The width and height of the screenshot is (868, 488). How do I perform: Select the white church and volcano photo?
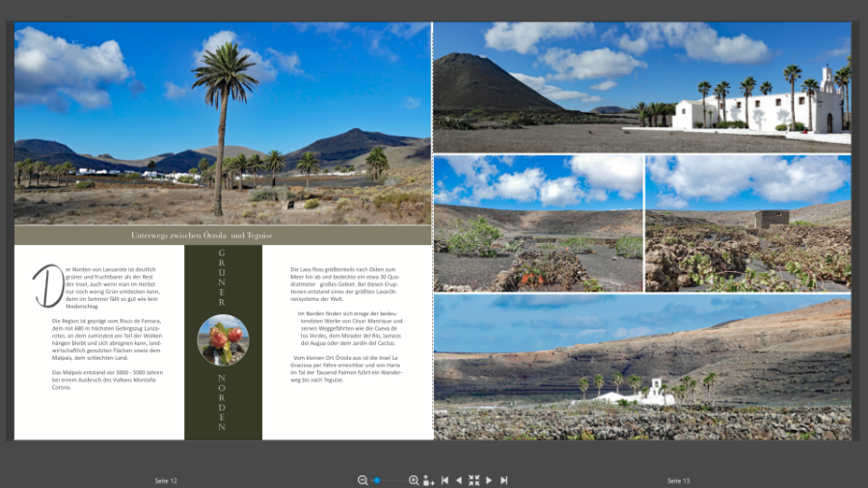[641, 87]
